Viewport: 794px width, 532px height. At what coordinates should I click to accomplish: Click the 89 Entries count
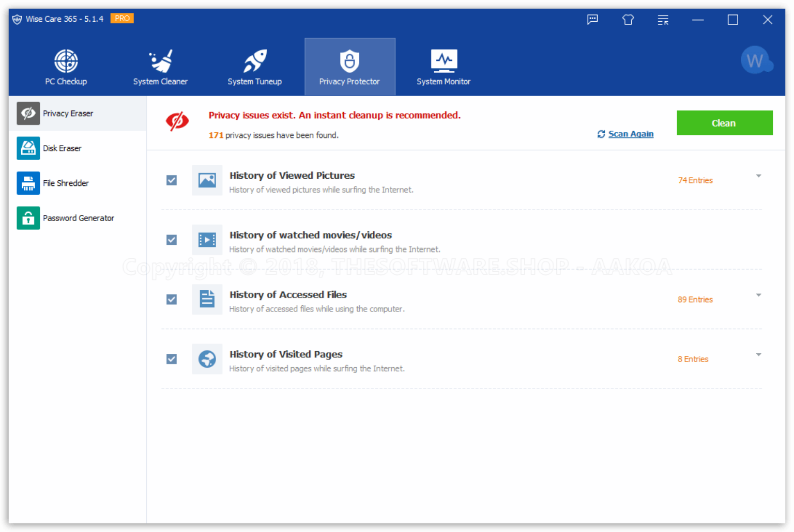(695, 300)
